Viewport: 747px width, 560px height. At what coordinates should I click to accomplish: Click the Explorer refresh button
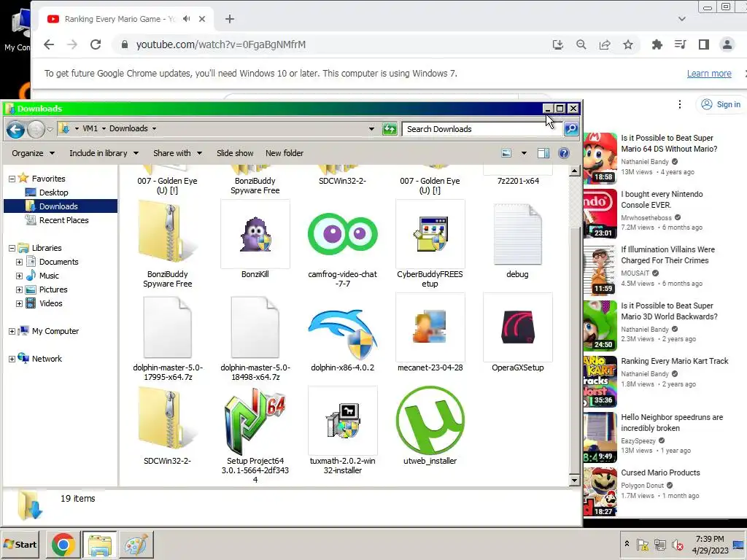click(390, 128)
